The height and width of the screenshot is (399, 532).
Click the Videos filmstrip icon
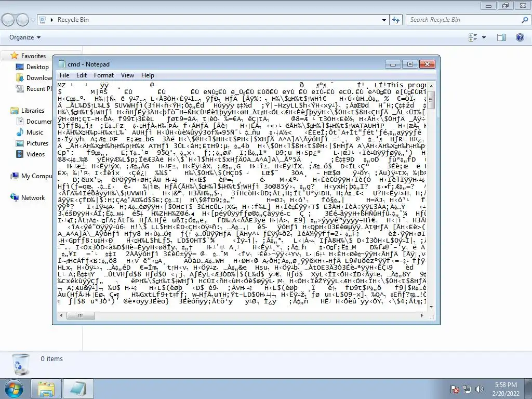[x=20, y=154]
